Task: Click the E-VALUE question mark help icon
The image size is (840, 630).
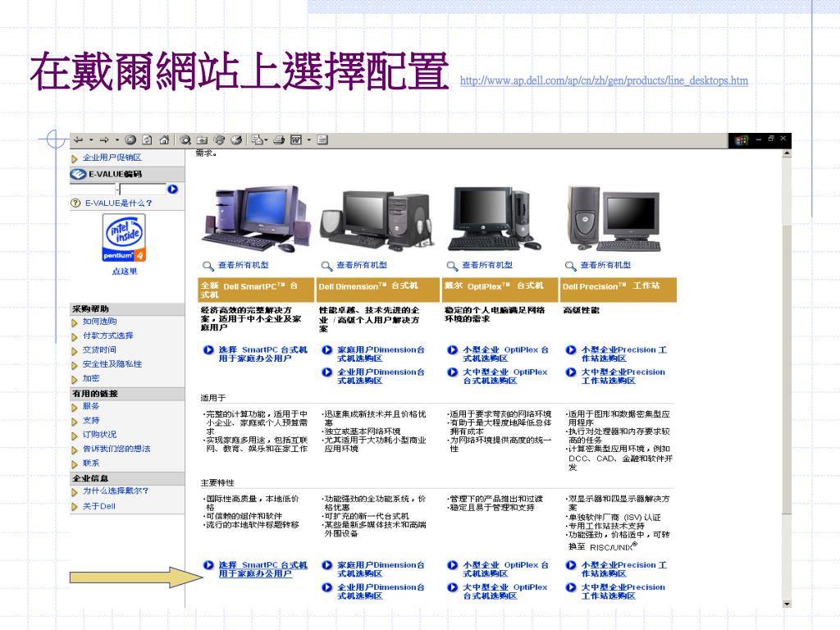Action: tap(75, 203)
